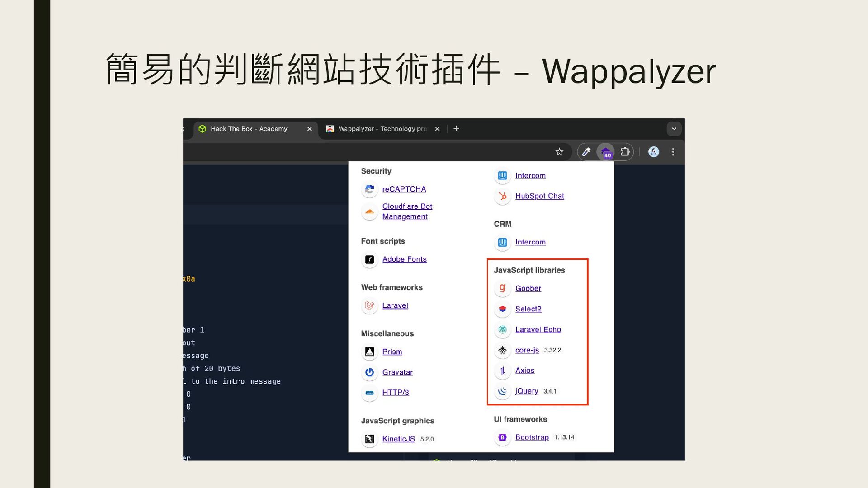This screenshot has width=868, height=488.
Task: Open a new browser tab
Action: coord(457,129)
